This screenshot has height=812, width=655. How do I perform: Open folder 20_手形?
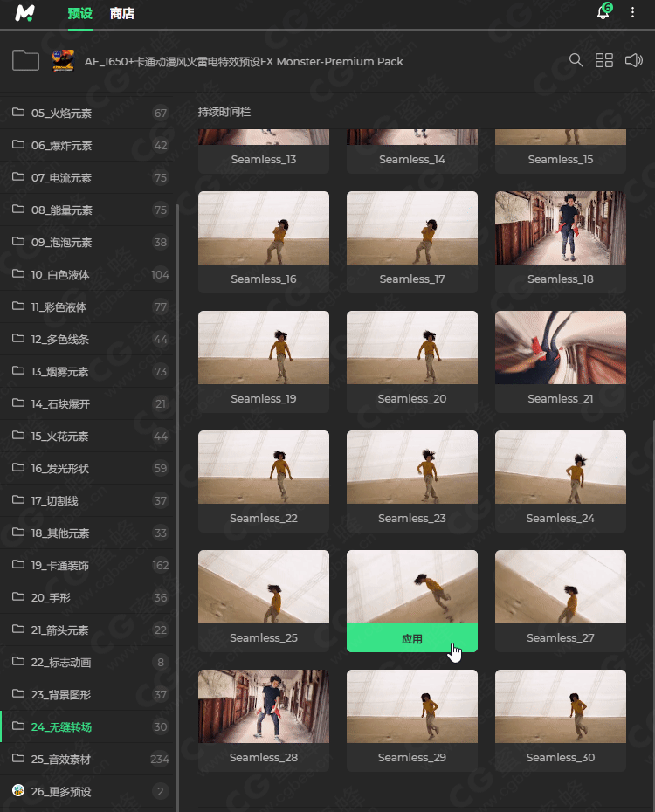[x=87, y=597]
